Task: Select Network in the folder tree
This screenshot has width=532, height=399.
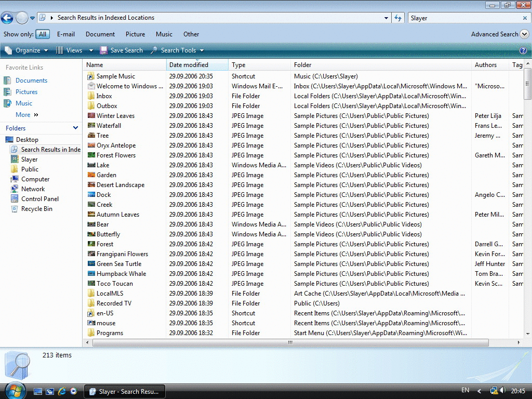Action: [33, 189]
